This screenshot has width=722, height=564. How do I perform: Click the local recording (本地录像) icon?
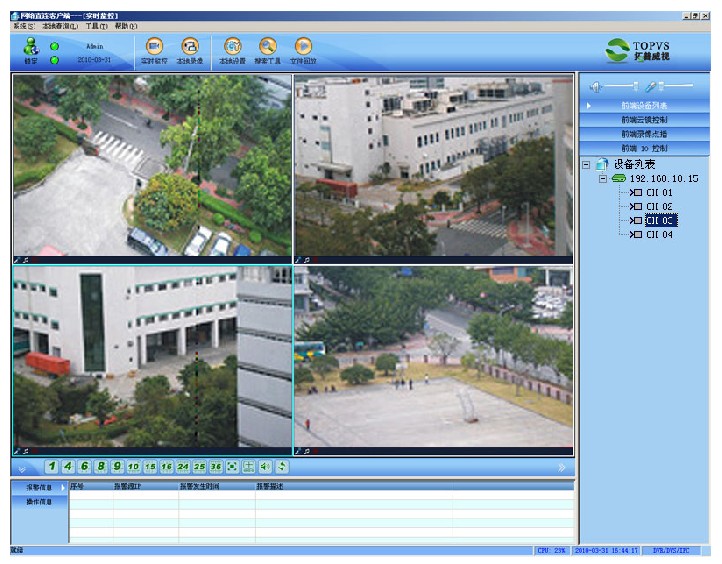(190, 46)
